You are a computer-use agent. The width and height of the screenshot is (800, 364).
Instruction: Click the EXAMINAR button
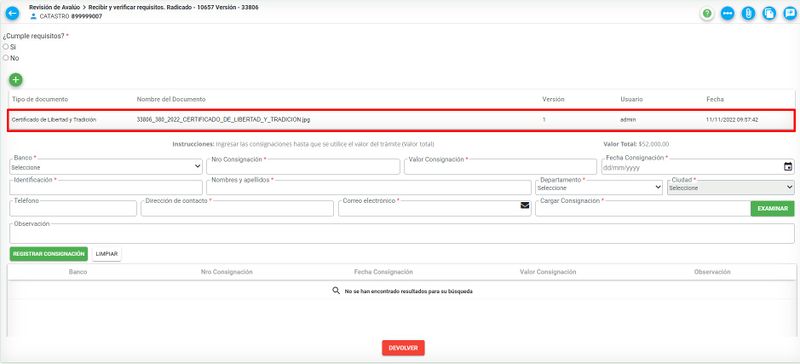pos(772,208)
